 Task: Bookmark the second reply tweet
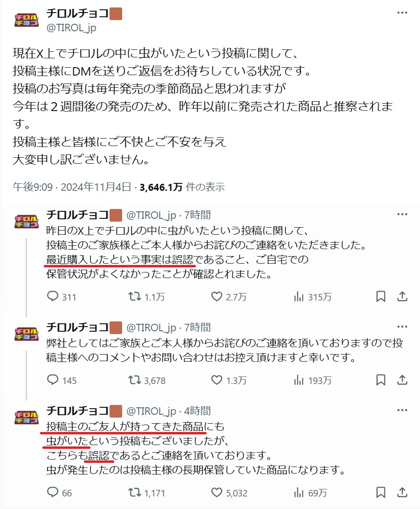pos(380,380)
